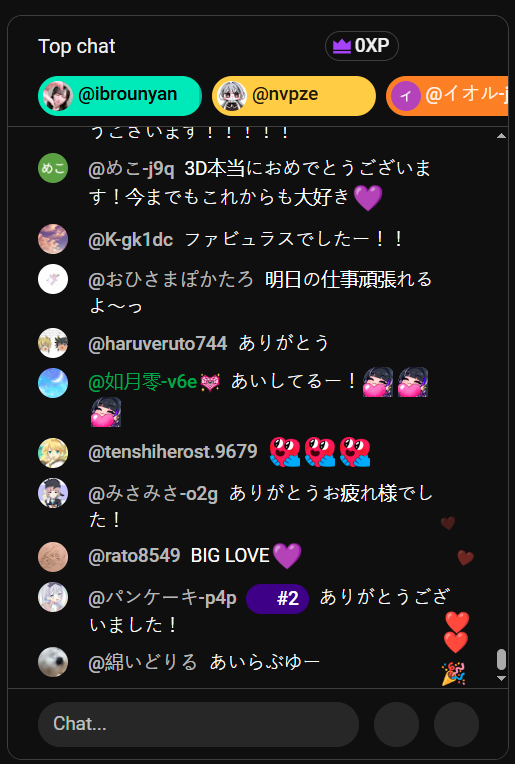The height and width of the screenshot is (764, 515).
Task: Click the @みさみさ-o2g username
Action: [153, 494]
